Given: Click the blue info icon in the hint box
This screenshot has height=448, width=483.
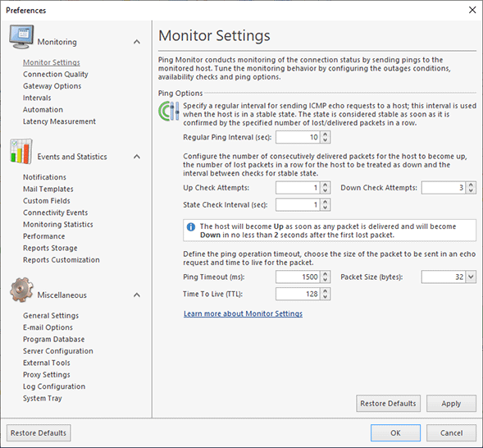Looking at the screenshot, I should point(191,227).
